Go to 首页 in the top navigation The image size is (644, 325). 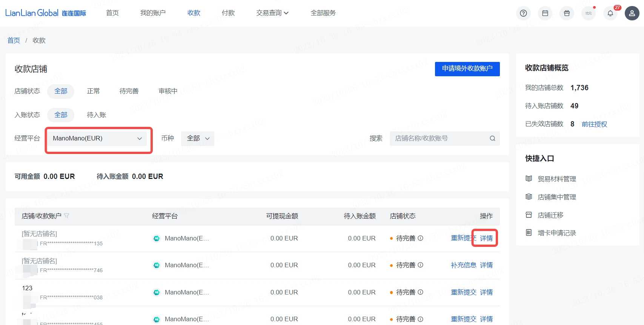112,13
